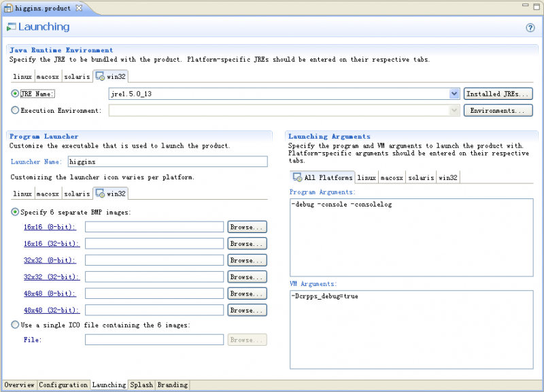The height and width of the screenshot is (392, 544).
Task: Click the jre1.5.0_13 combo text
Action: [x=131, y=94]
